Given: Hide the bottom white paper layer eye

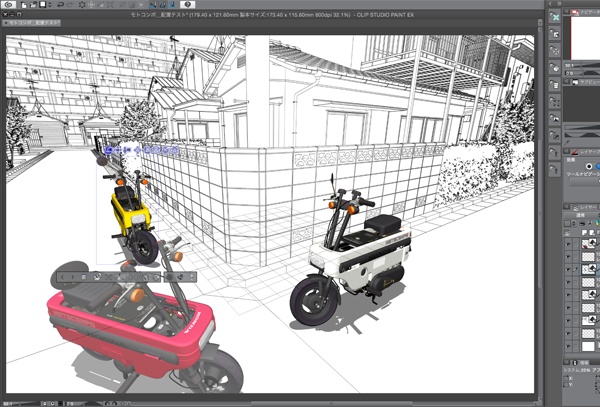Looking at the screenshot, I should [x=568, y=346].
